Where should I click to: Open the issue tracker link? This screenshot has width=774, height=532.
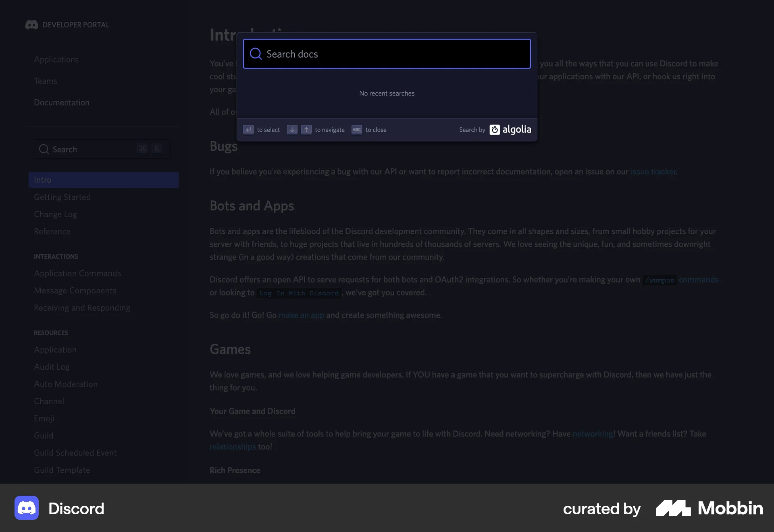pos(653,171)
